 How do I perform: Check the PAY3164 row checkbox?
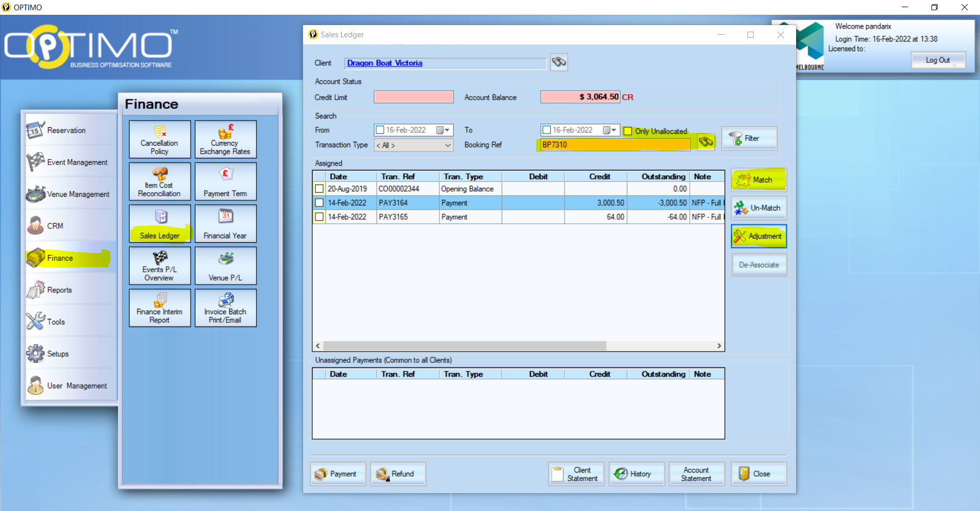(319, 203)
